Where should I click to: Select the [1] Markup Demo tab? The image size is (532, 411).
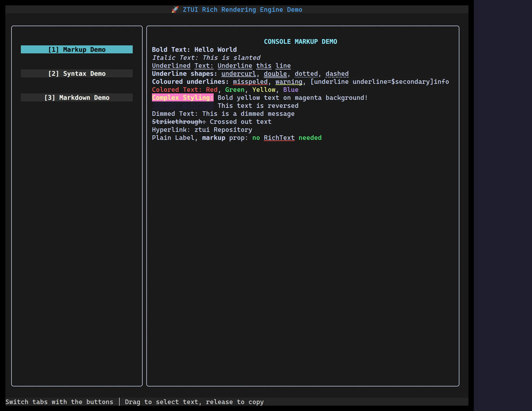click(x=77, y=50)
